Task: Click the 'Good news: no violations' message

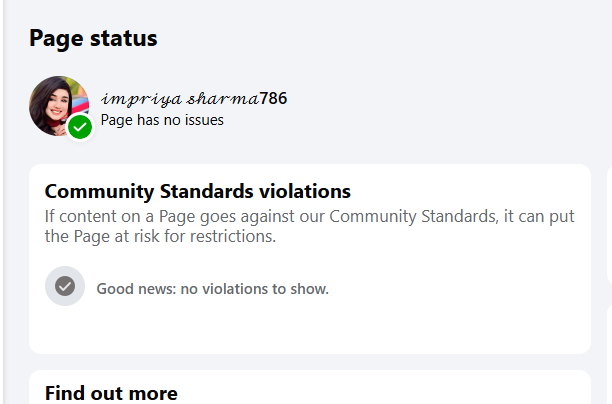Action: click(212, 289)
